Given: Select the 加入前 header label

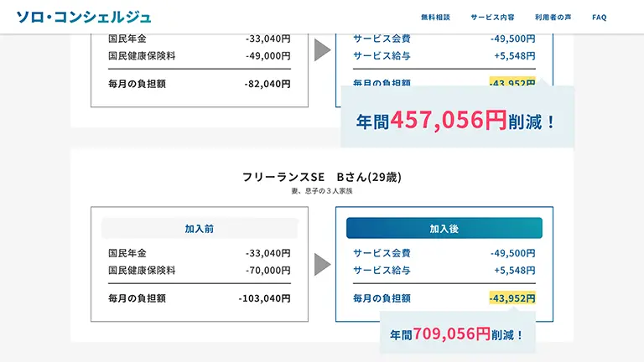Looking at the screenshot, I should tap(200, 229).
